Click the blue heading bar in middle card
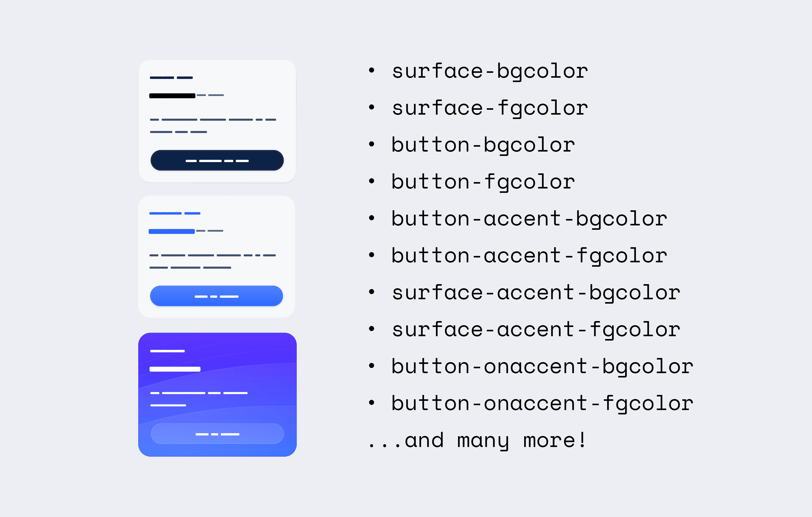Image resolution: width=812 pixels, height=517 pixels. click(172, 232)
